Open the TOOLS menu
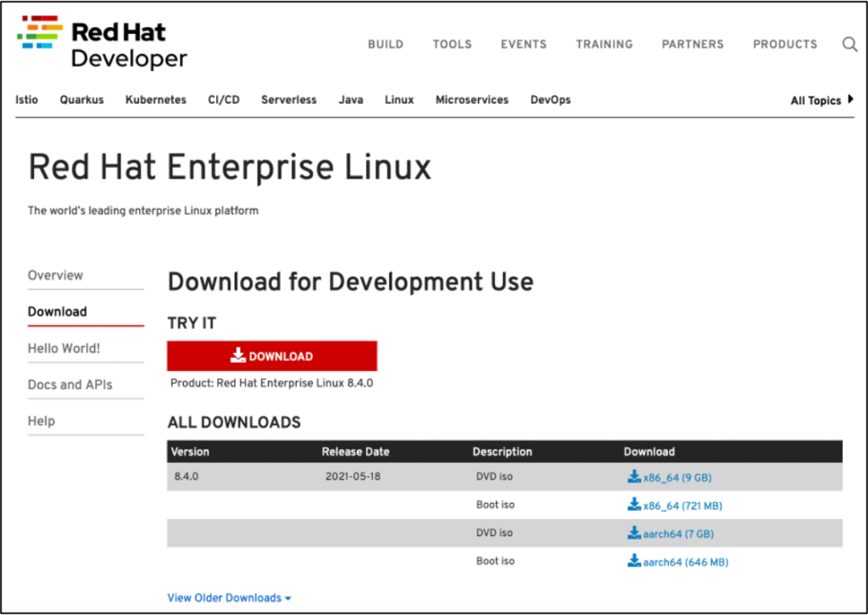868x615 pixels. point(452,44)
